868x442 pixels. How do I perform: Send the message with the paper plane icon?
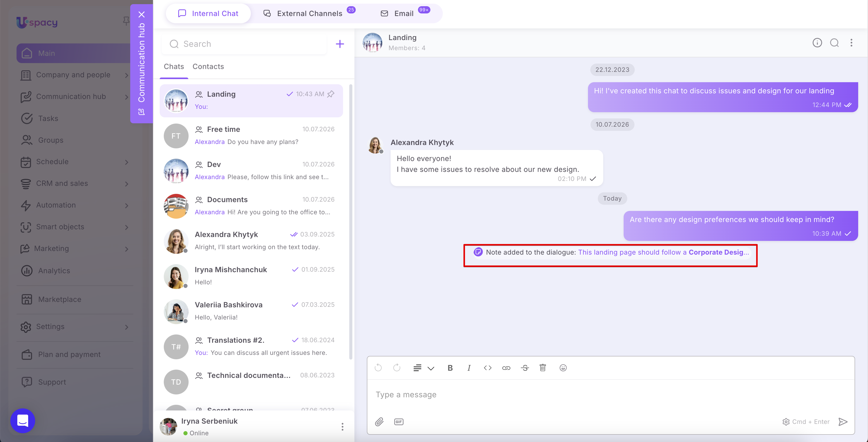click(x=843, y=422)
